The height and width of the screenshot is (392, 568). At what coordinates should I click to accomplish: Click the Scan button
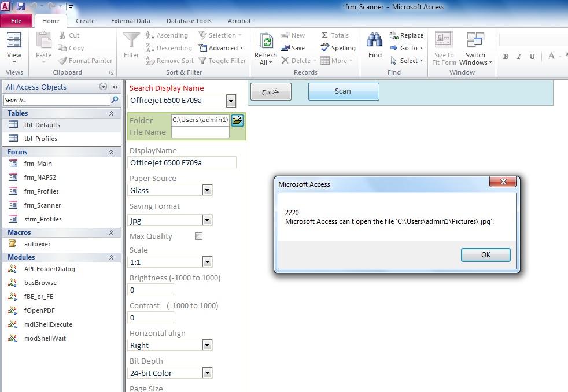pos(344,91)
